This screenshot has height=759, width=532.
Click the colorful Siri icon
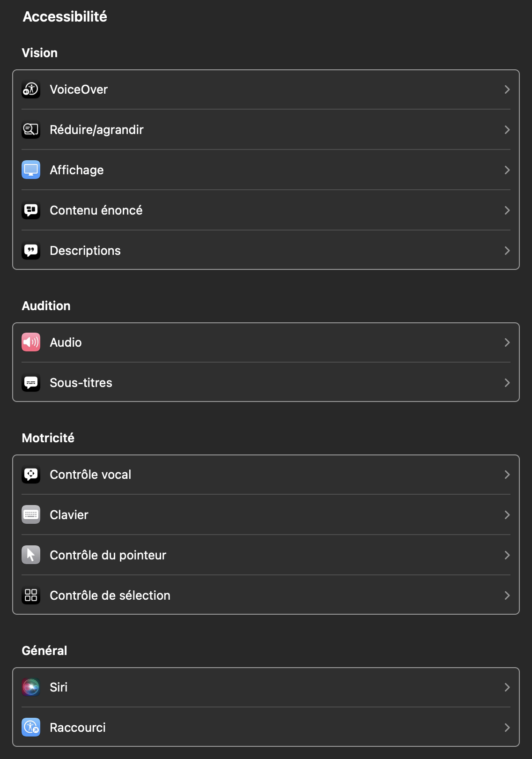pyautogui.click(x=31, y=687)
